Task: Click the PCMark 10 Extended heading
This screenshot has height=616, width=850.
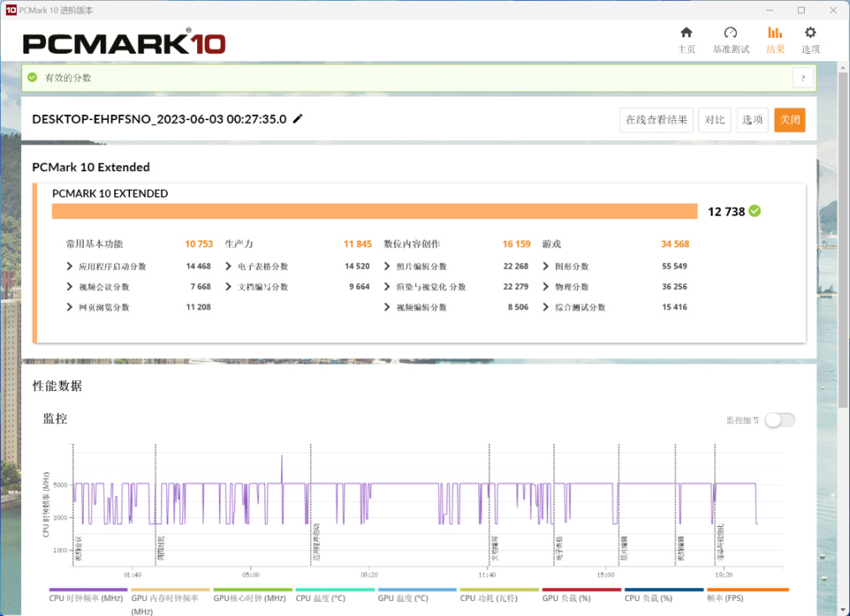Action: [x=91, y=167]
